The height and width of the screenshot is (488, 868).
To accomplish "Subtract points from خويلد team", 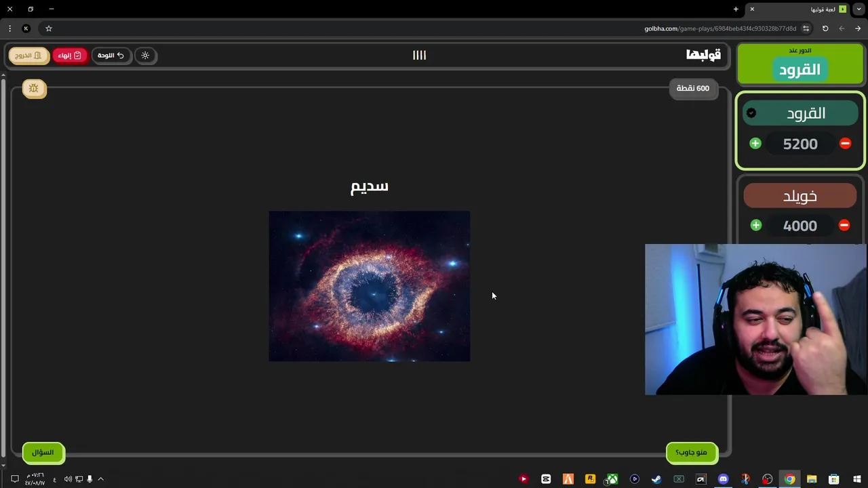I will click(x=844, y=225).
